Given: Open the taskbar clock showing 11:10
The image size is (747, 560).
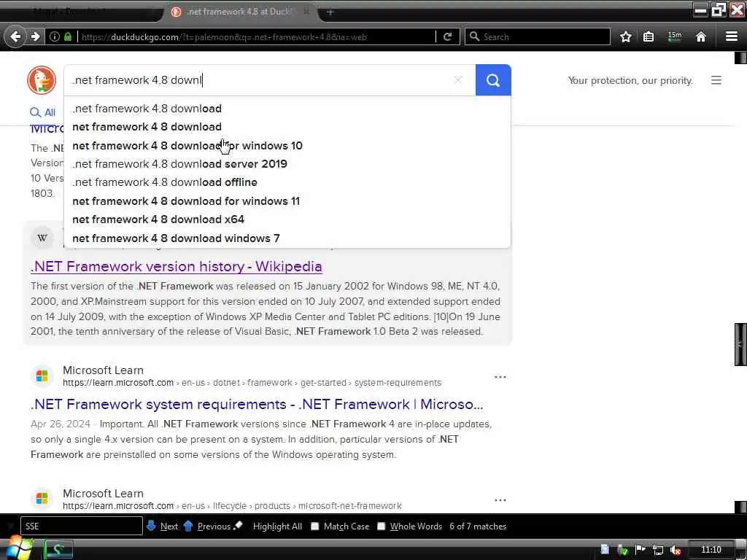Looking at the screenshot, I should (x=711, y=550).
